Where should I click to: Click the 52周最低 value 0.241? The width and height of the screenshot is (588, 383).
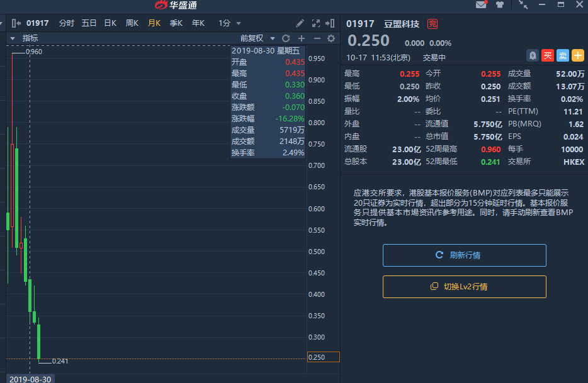(490, 162)
